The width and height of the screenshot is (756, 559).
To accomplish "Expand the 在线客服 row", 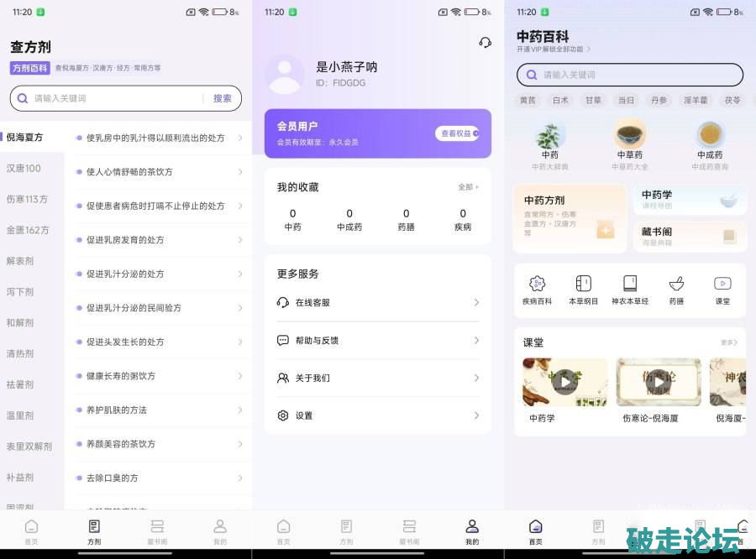I will (377, 302).
